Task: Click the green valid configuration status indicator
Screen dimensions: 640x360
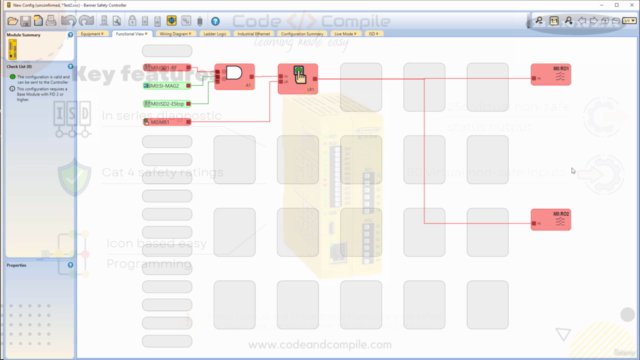Action: pyautogui.click(x=12, y=77)
